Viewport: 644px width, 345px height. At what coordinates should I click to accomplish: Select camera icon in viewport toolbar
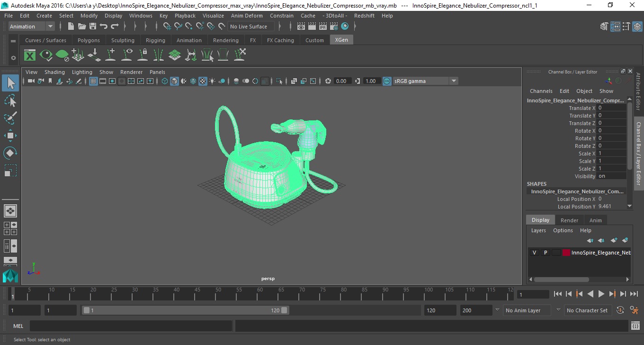coord(31,81)
